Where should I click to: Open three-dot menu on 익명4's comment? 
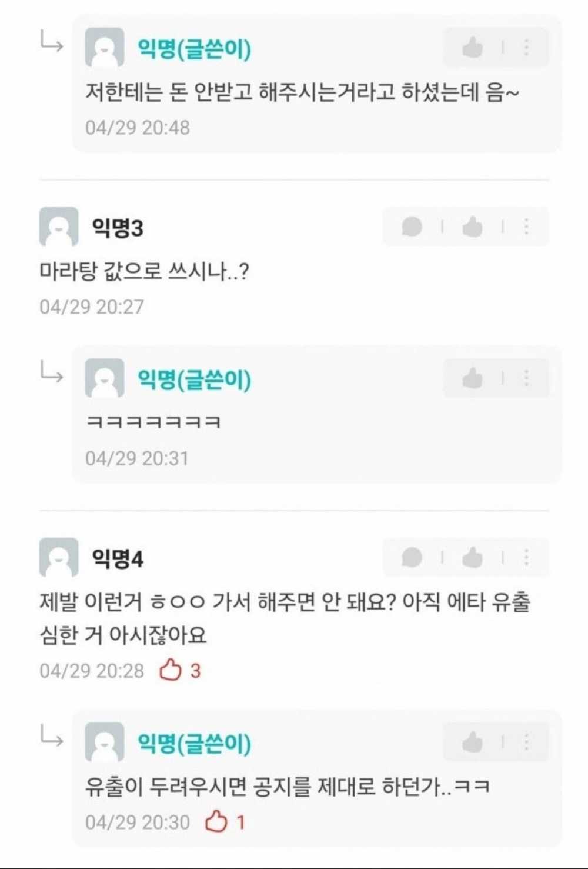point(526,557)
